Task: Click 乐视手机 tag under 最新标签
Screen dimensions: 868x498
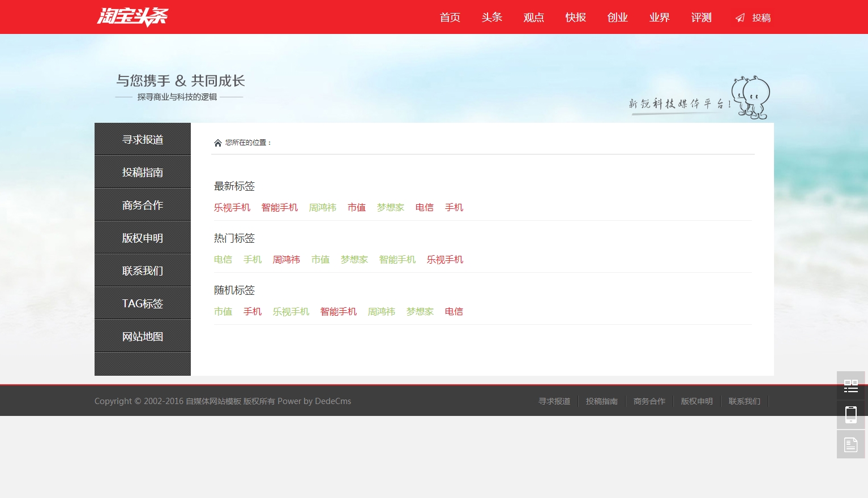Action: pos(232,208)
